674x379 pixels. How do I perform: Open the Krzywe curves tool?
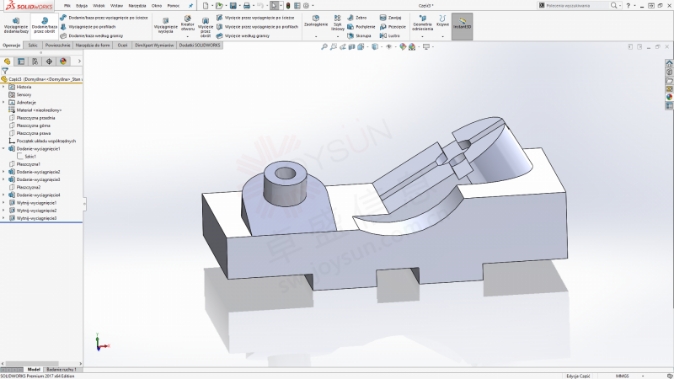[442, 21]
